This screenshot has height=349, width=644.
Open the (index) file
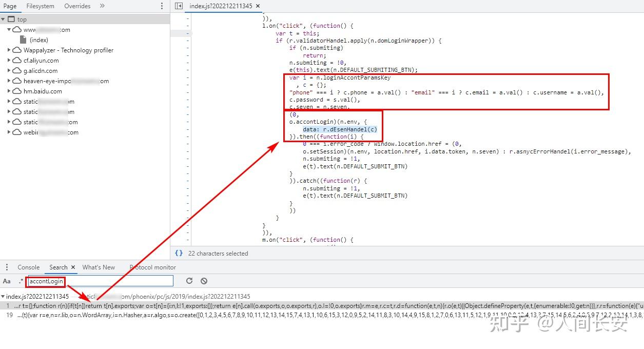click(38, 40)
